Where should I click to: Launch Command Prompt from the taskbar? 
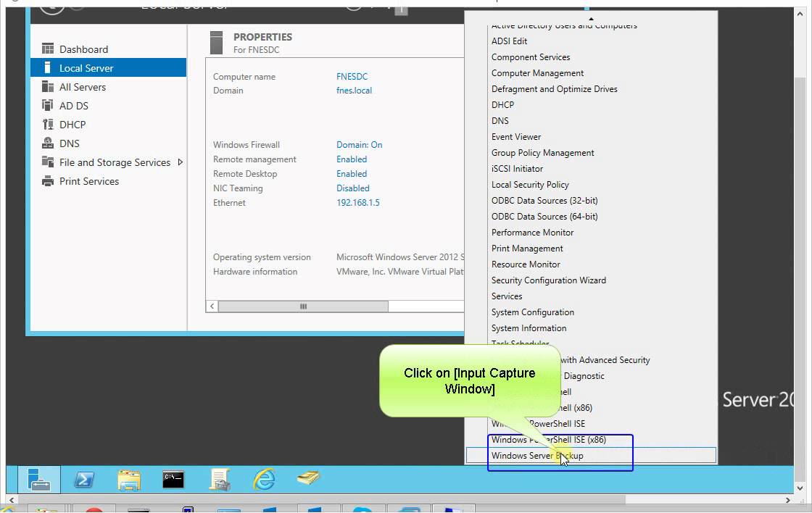click(x=173, y=480)
